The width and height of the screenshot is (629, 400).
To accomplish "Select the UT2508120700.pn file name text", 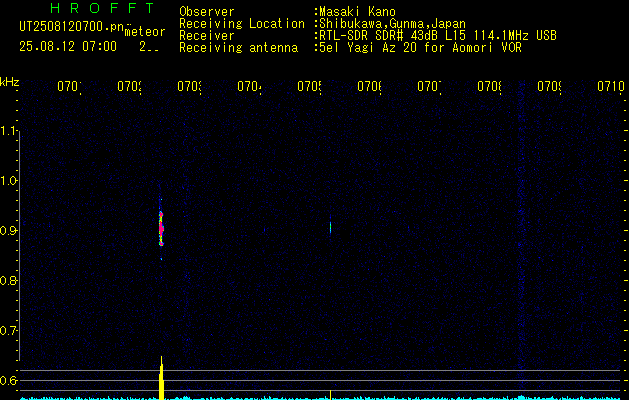I will pos(72,27).
